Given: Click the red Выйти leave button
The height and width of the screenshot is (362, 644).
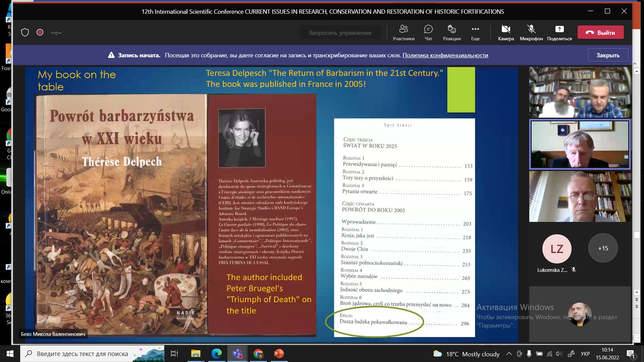Looking at the screenshot, I should click(x=600, y=33).
